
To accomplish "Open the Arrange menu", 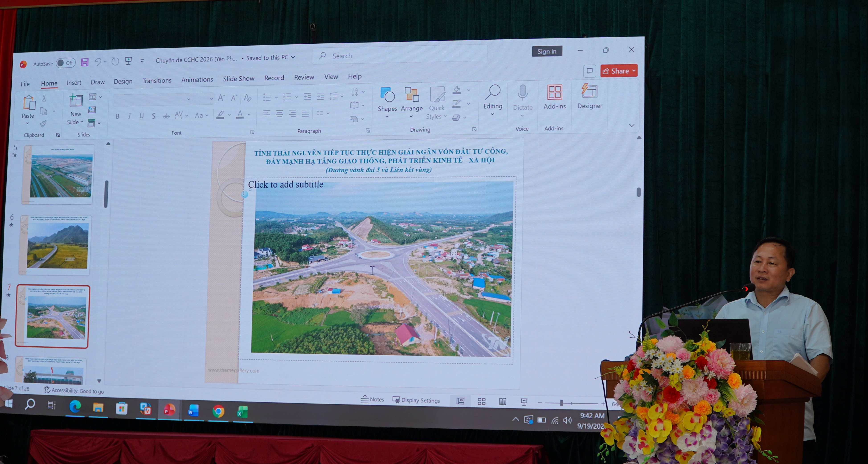I will [x=411, y=102].
